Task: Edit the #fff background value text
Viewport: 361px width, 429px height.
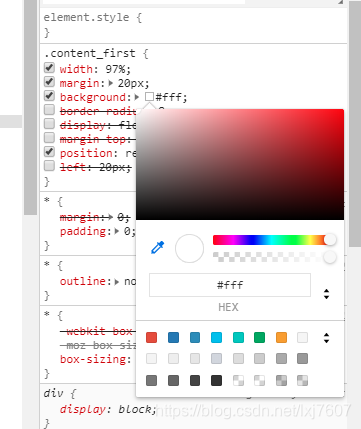Action: click(x=169, y=97)
